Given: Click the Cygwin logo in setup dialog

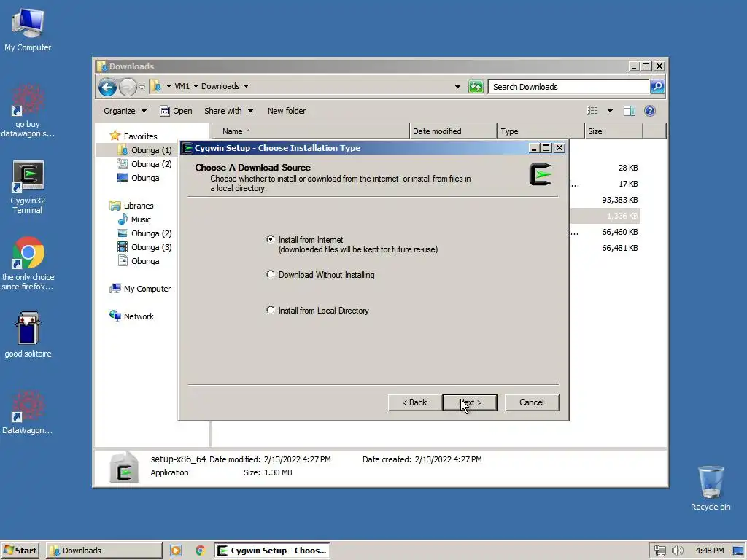Looking at the screenshot, I should pos(541,174).
